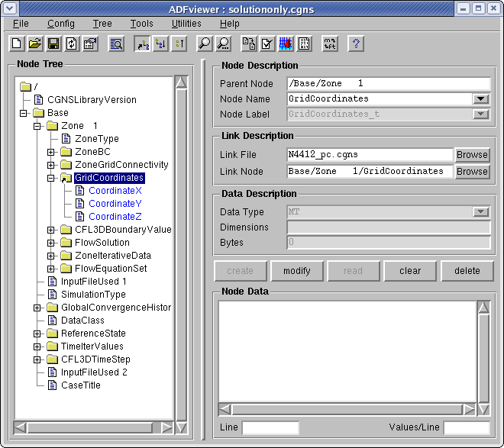Open the Utilities menu
504x448 pixels.
[x=186, y=24]
